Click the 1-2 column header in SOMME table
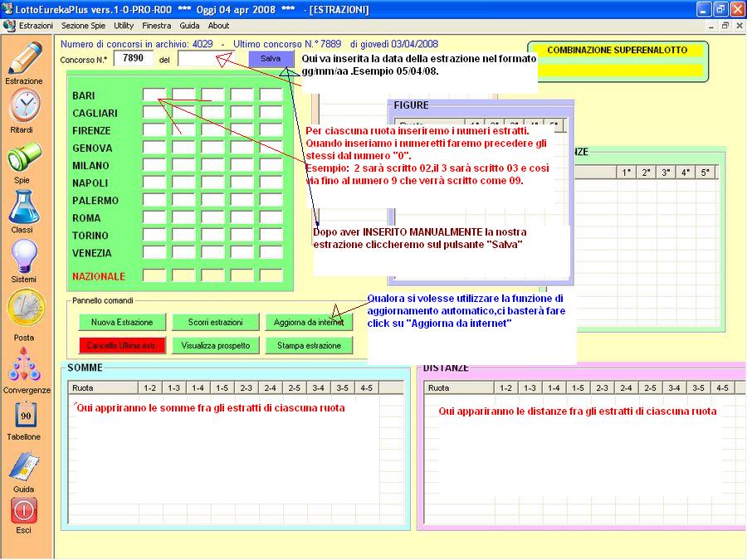This screenshot has width=747, height=560. point(149,387)
